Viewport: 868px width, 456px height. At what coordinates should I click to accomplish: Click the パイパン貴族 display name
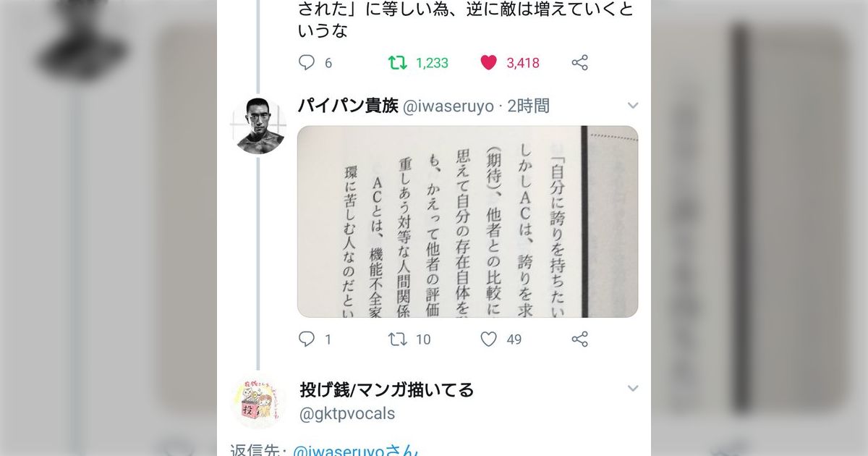coord(348,106)
